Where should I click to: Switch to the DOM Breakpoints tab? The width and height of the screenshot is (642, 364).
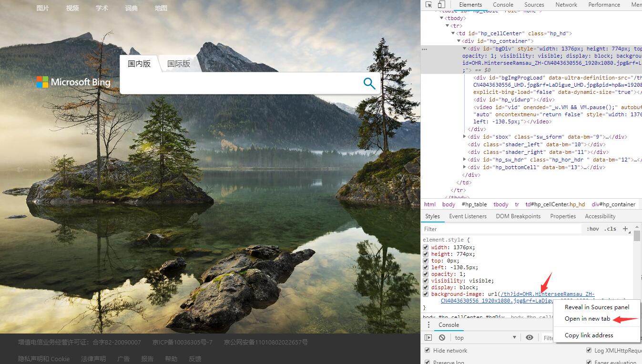518,216
